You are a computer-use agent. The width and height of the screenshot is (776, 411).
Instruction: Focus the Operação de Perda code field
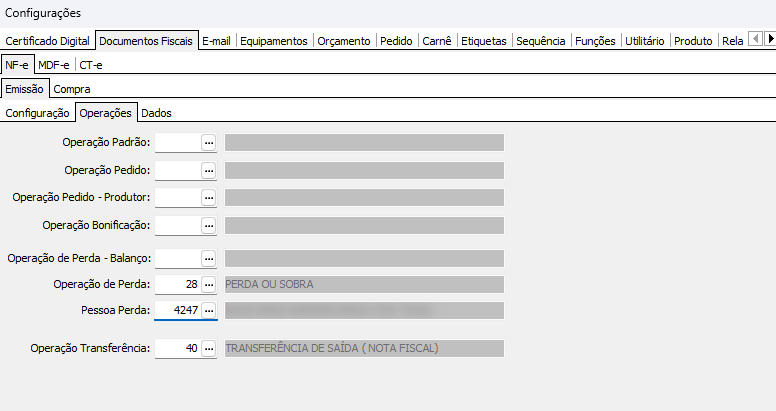click(178, 285)
